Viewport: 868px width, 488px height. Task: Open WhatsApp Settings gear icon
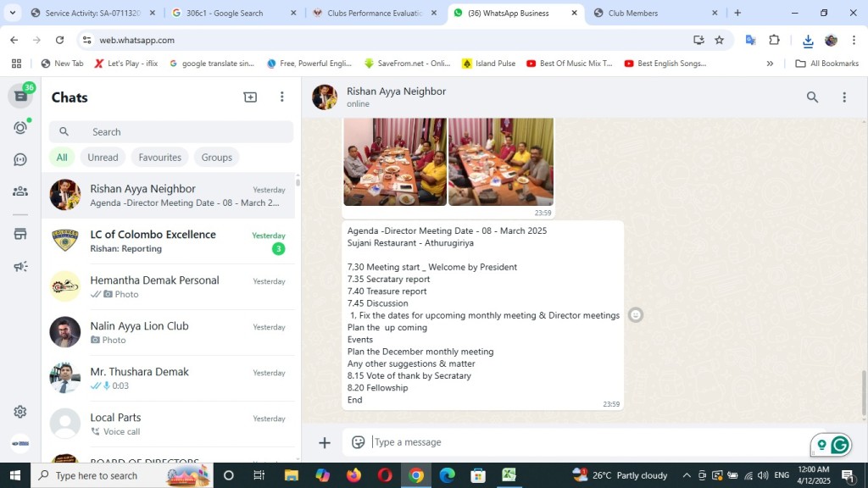[x=20, y=412]
